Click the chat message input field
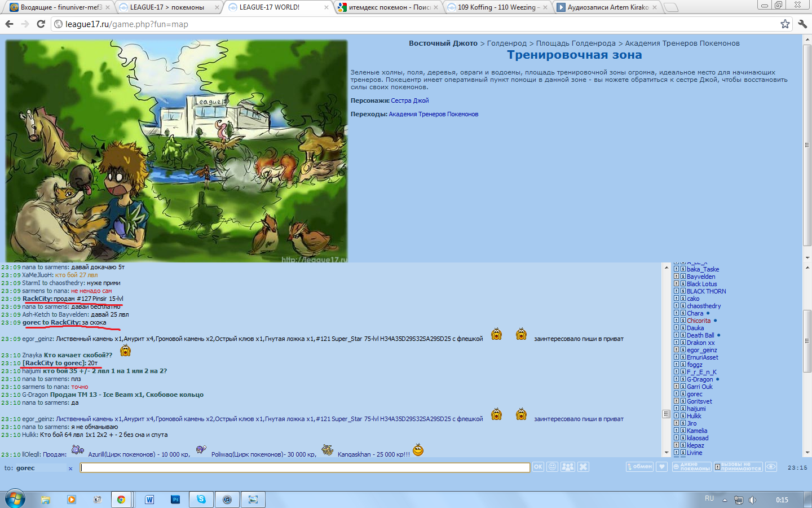The width and height of the screenshot is (812, 508). click(x=305, y=467)
